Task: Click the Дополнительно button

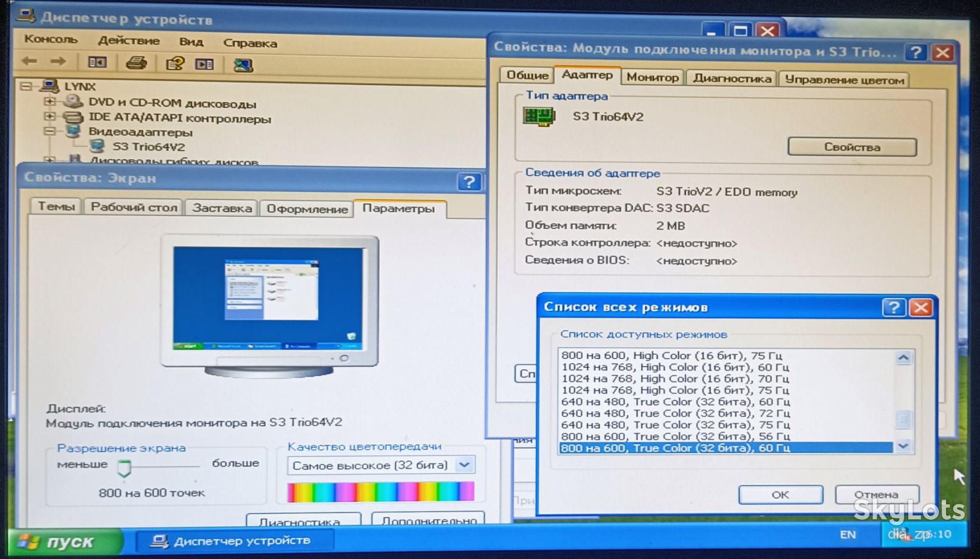Action: pyautogui.click(x=428, y=519)
